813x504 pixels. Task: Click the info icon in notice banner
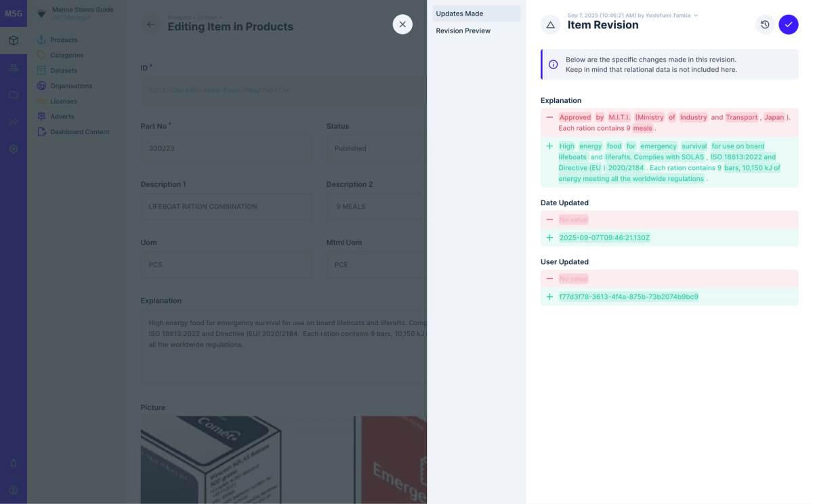click(554, 64)
